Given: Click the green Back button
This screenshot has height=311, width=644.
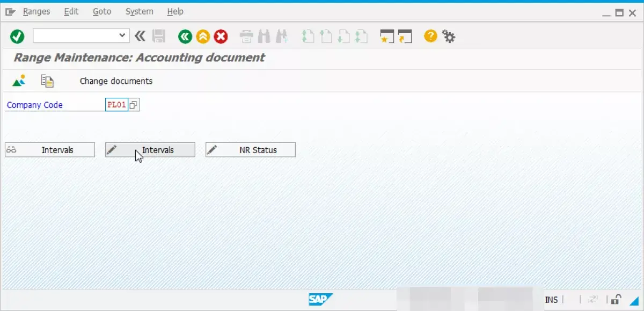Looking at the screenshot, I should 185,37.
